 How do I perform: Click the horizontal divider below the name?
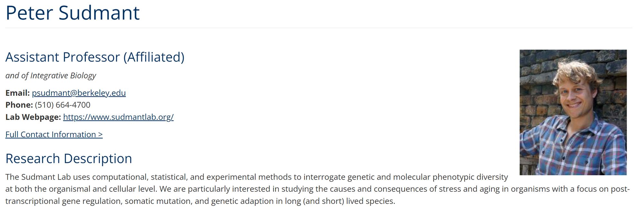point(318,28)
